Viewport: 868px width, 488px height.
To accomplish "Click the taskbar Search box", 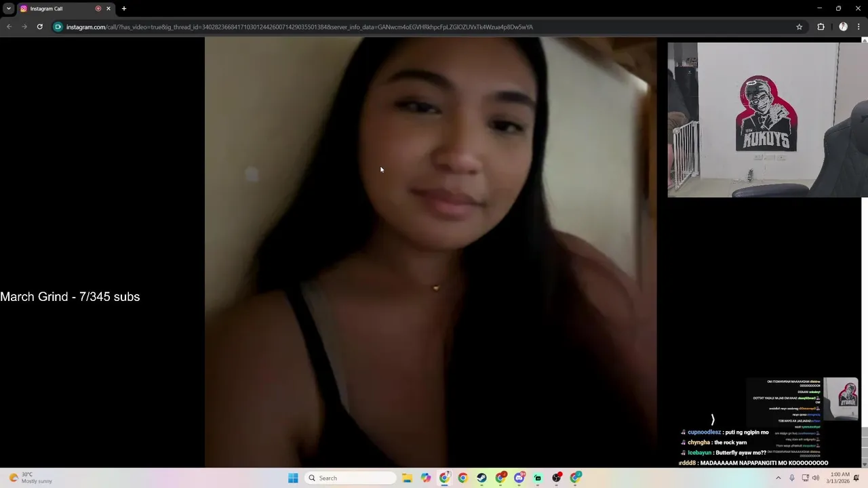I will click(x=351, y=478).
